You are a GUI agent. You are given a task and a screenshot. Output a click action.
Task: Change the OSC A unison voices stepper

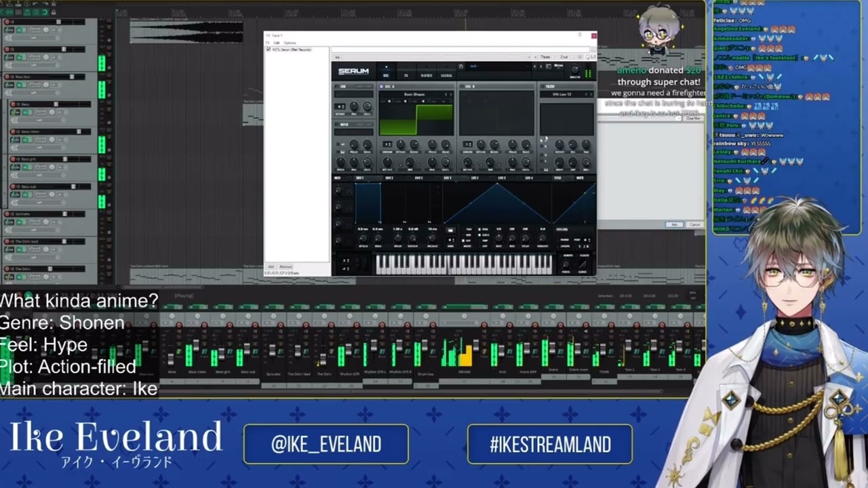coord(387,144)
